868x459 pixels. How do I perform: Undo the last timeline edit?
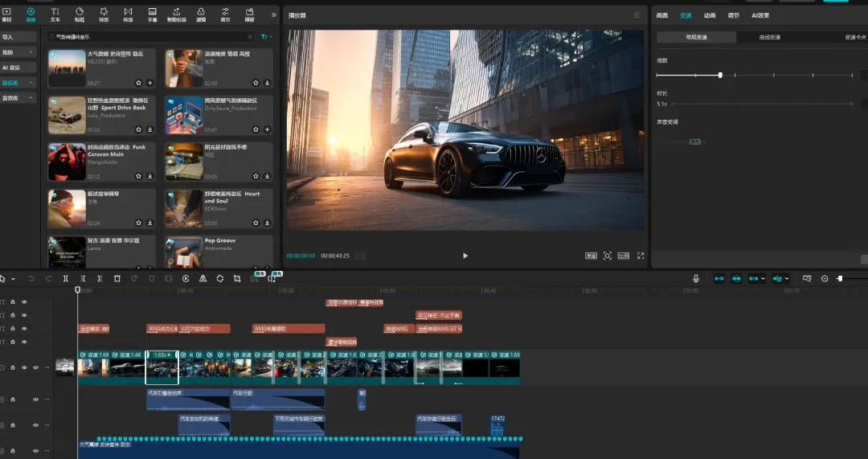pyautogui.click(x=31, y=278)
